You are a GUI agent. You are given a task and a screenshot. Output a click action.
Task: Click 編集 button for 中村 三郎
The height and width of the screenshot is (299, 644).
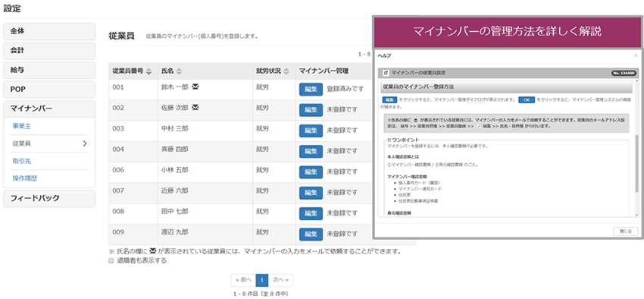click(311, 131)
